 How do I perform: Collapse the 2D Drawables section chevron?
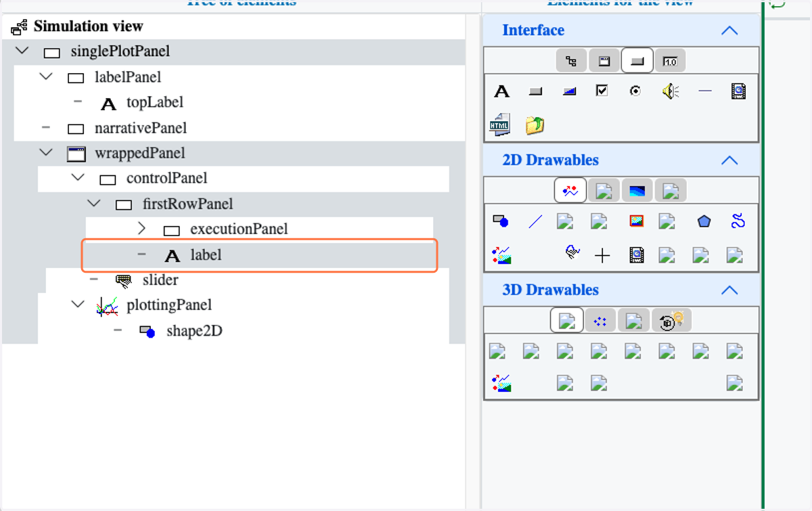[x=729, y=160]
